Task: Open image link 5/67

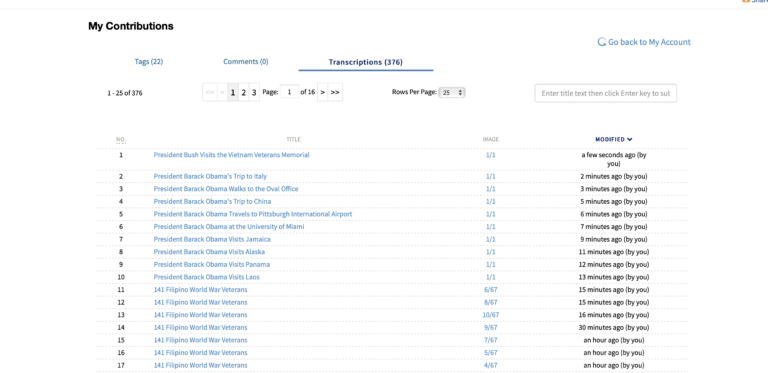Action: click(490, 353)
